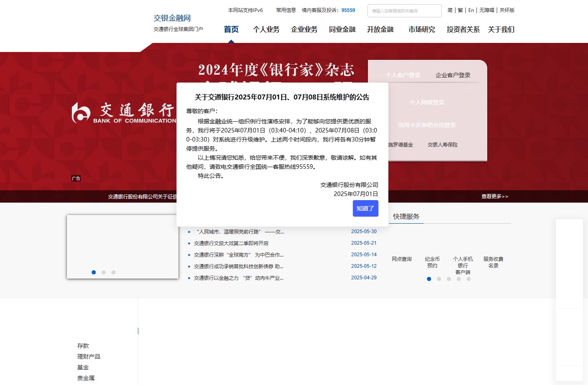Open the 施罗德基金 link

[x=401, y=145]
